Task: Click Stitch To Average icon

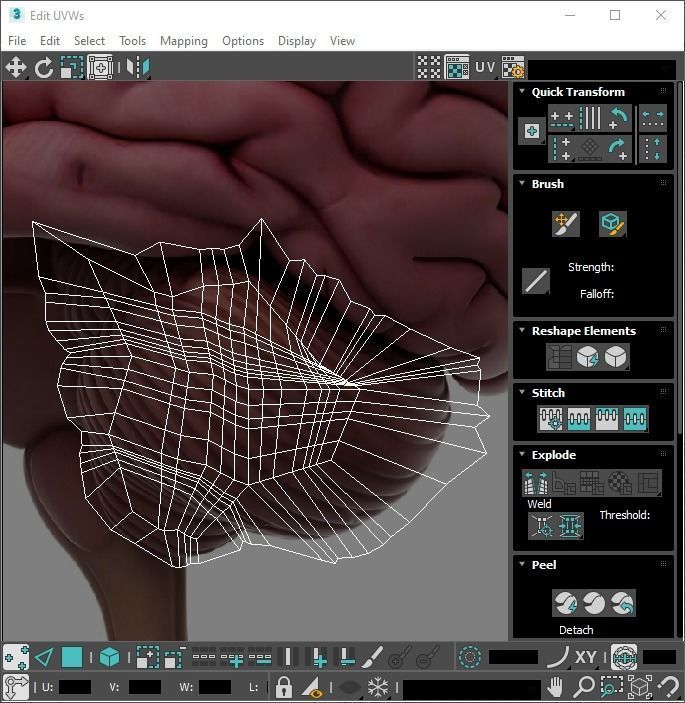Action: coord(579,418)
